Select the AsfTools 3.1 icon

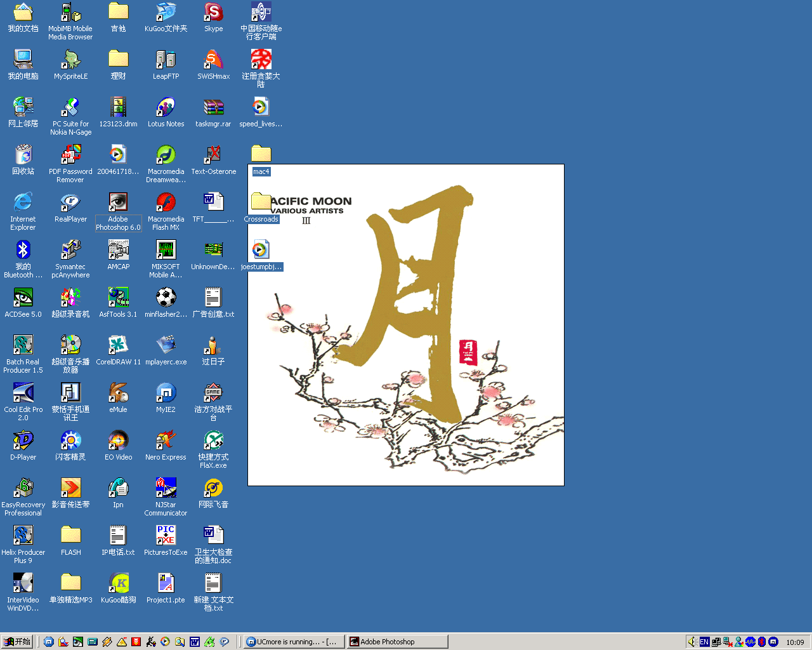(x=118, y=303)
